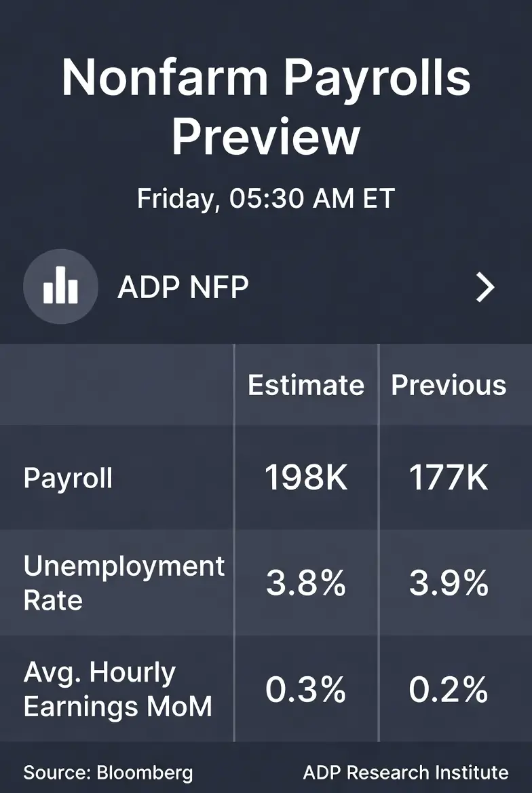Screen dimensions: 532x793
Task: Open ADP NFP details via chevron arrow
Action: (x=485, y=287)
